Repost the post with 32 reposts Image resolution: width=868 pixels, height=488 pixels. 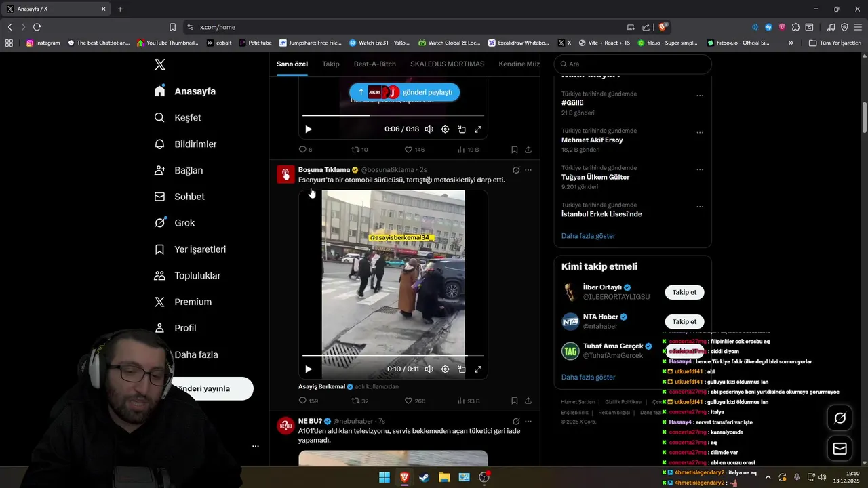pos(359,401)
